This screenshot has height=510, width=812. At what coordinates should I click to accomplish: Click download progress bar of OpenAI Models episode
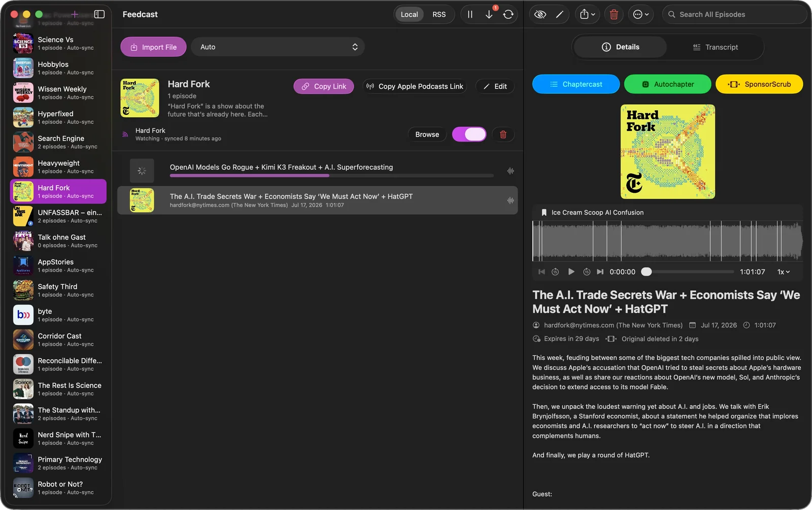click(331, 176)
